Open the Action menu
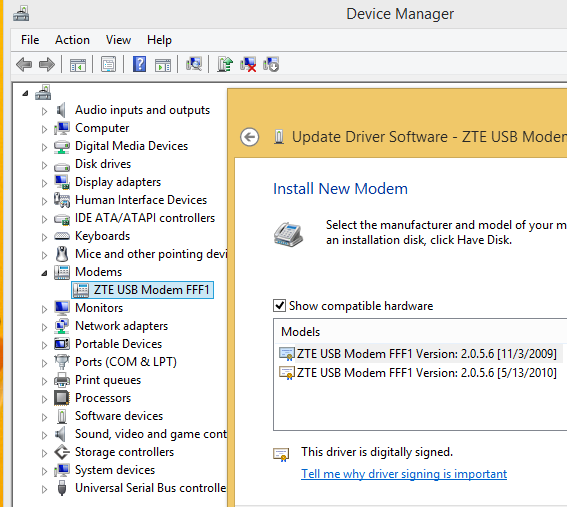Screen dimensions: 567x507 tap(72, 40)
